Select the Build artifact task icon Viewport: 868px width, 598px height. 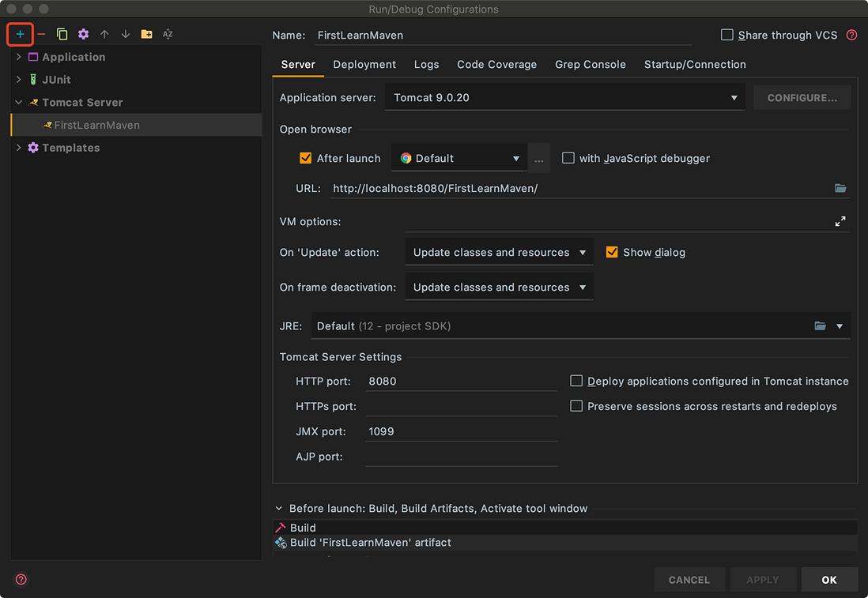(281, 542)
